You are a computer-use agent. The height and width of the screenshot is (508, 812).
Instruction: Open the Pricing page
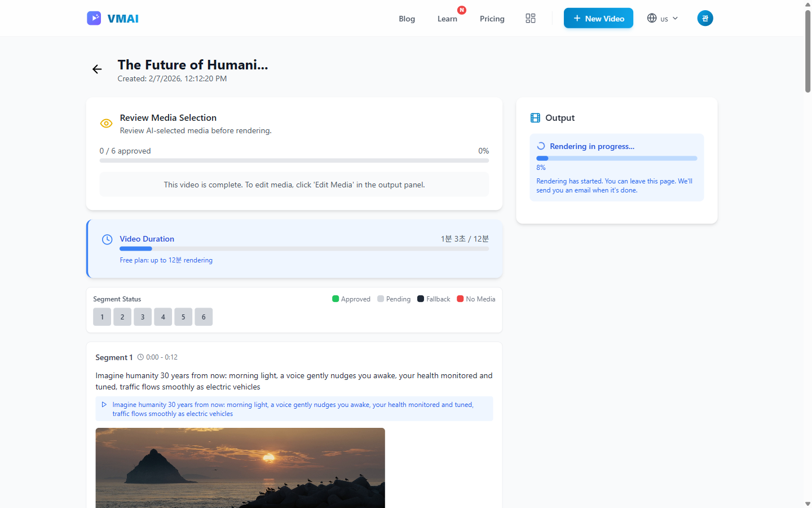pos(492,19)
